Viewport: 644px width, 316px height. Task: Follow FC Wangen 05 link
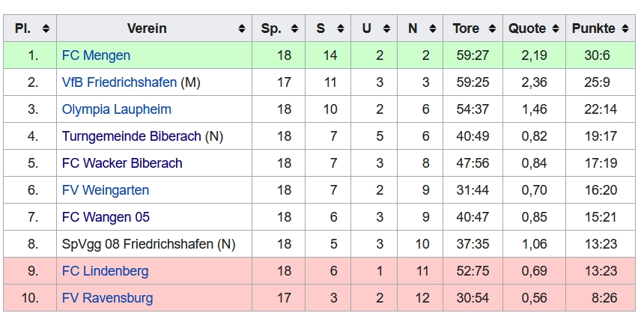click(x=106, y=217)
